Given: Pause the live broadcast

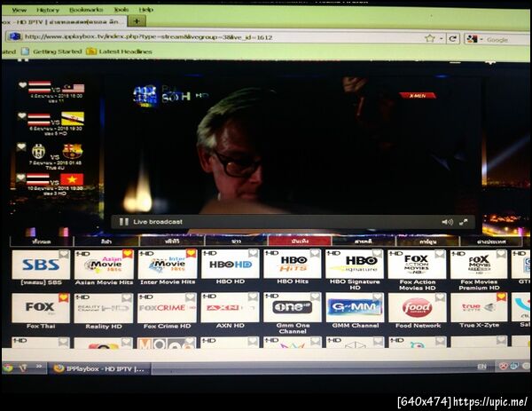Looking at the screenshot, I should click(x=124, y=222).
